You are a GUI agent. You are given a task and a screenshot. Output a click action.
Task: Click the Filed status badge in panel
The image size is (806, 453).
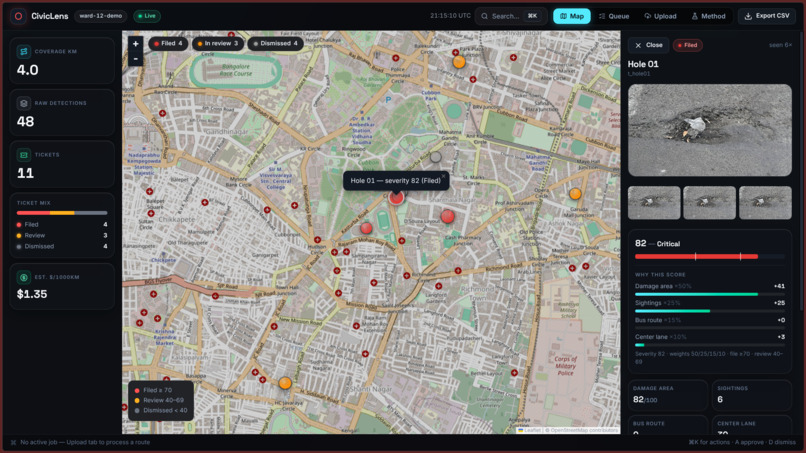click(x=687, y=45)
